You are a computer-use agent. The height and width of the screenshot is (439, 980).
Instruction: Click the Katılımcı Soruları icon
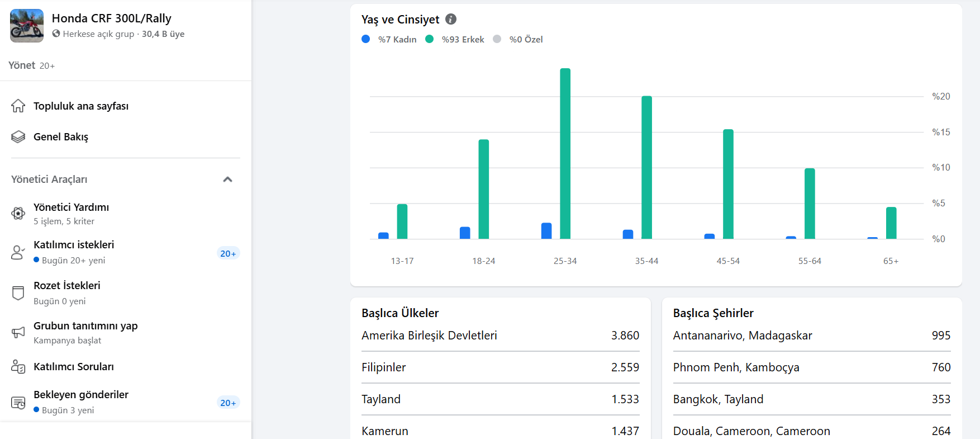pyautogui.click(x=18, y=366)
